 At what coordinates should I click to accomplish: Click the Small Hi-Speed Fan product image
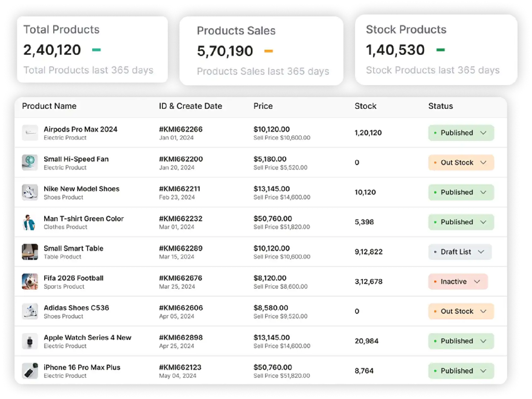(x=30, y=163)
